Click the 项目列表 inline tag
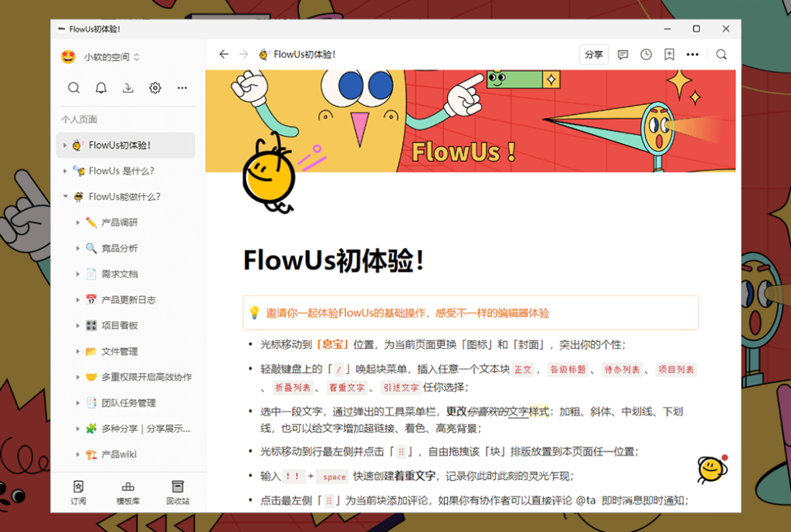Viewport: 791px width, 532px height. coord(676,370)
